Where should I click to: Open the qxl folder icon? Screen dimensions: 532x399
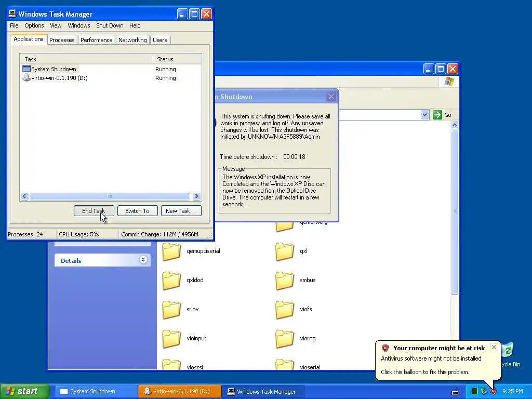coord(284,251)
